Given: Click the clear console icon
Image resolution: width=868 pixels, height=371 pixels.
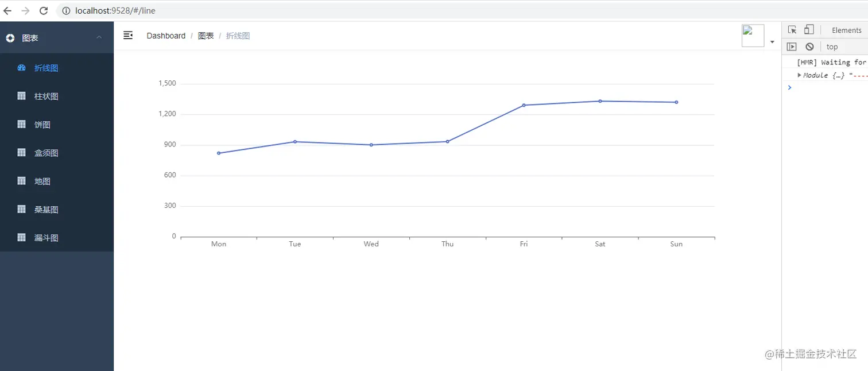Looking at the screenshot, I should pyautogui.click(x=809, y=47).
